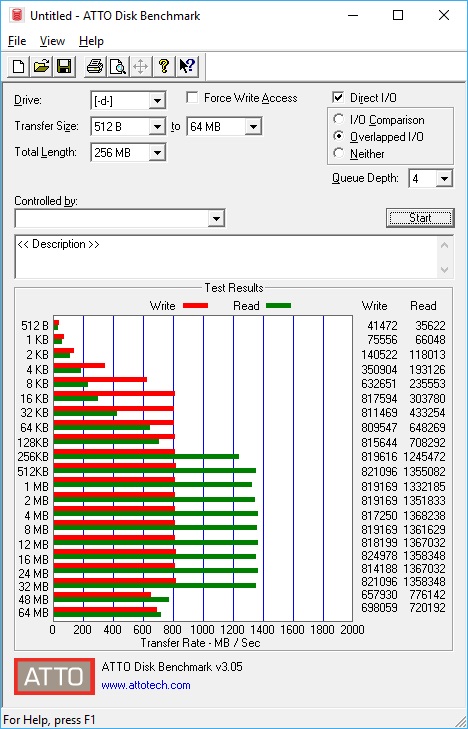This screenshot has height=729, width=468.
Task: Open the www.attotech.com link
Action: [x=146, y=685]
